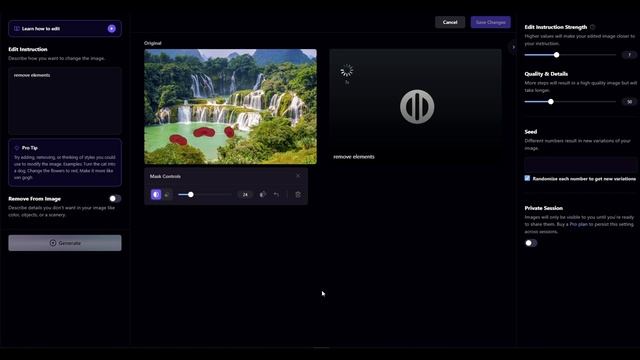Image resolution: width=640 pixels, height=360 pixels.
Task: Open Learn how to edit
Action: pos(65,29)
